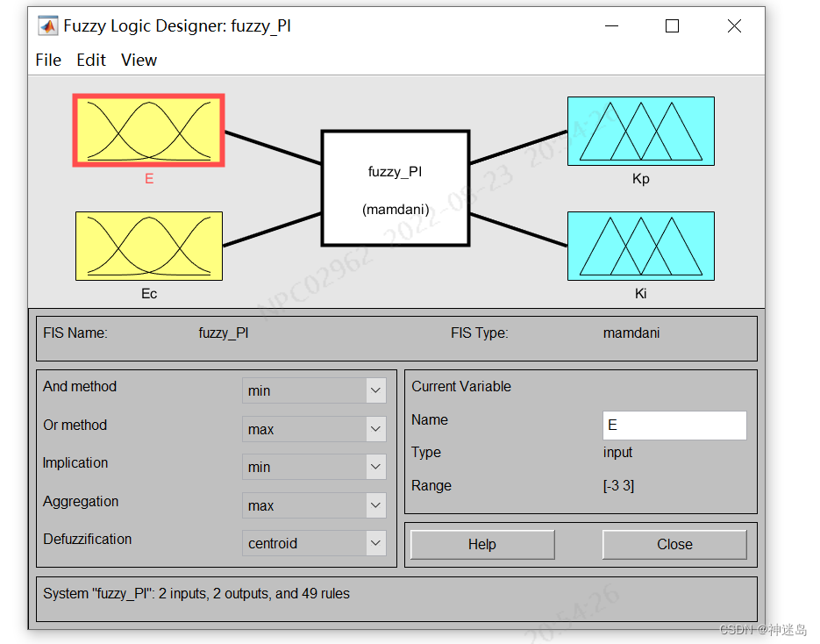This screenshot has width=820, height=644.
Task: Click the Aggregation label
Action: pos(81,501)
